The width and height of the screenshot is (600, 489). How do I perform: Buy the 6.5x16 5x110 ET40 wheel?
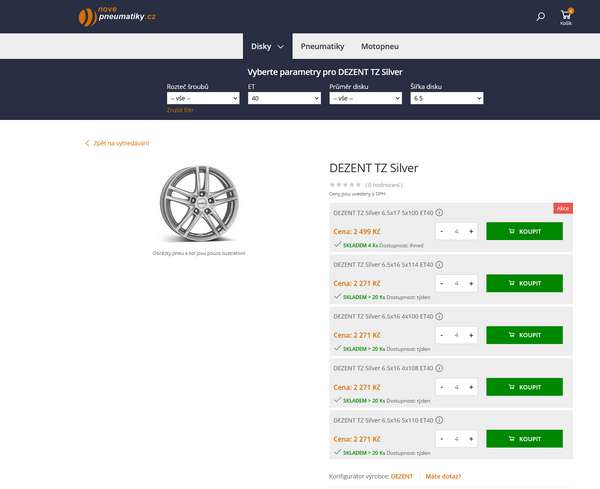click(524, 439)
